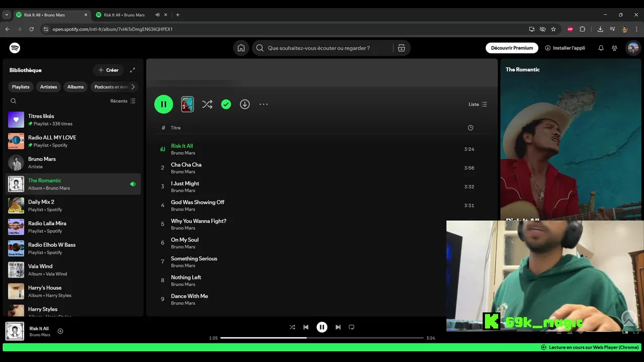The width and height of the screenshot is (644, 362).
Task: Seek on the song progress bar
Action: (x=322, y=338)
